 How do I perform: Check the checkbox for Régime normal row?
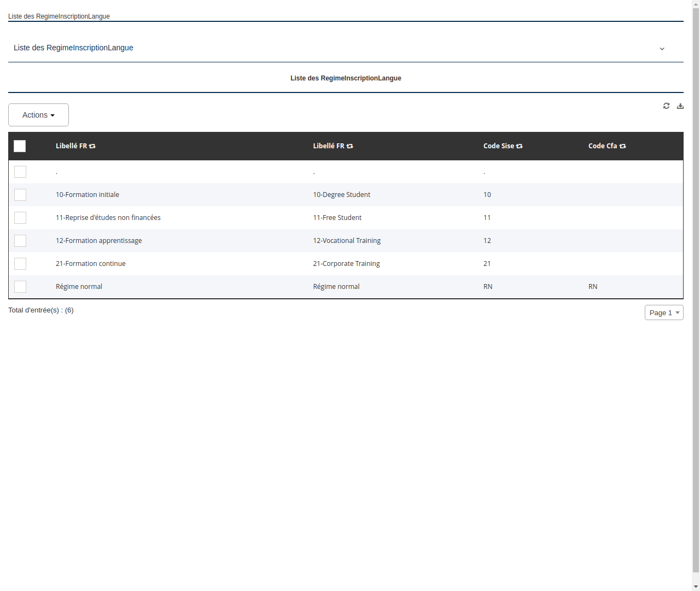[x=20, y=286]
